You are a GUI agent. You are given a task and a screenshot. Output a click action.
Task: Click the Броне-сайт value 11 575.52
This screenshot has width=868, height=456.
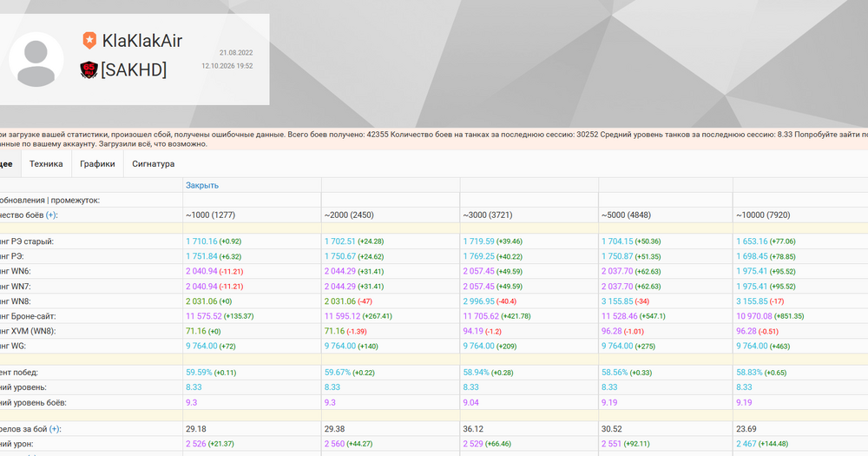click(204, 316)
